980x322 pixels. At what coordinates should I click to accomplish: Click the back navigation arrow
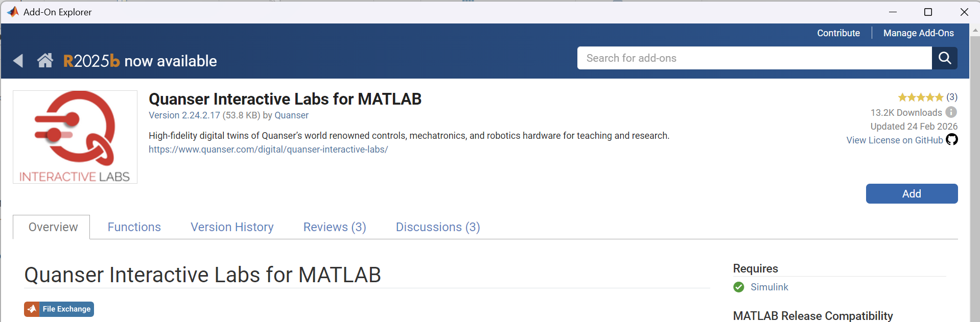18,60
